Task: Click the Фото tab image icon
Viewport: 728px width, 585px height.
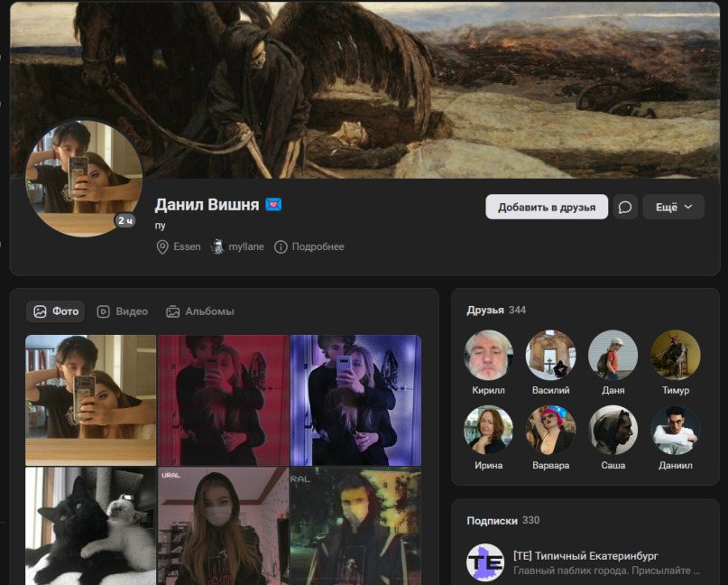Action: (x=40, y=311)
